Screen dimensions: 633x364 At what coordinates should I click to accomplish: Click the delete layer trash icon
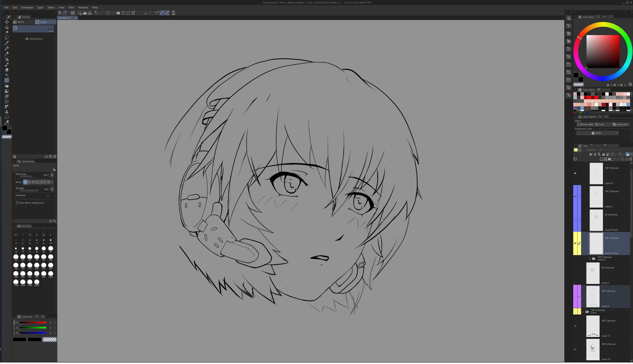[630, 159]
